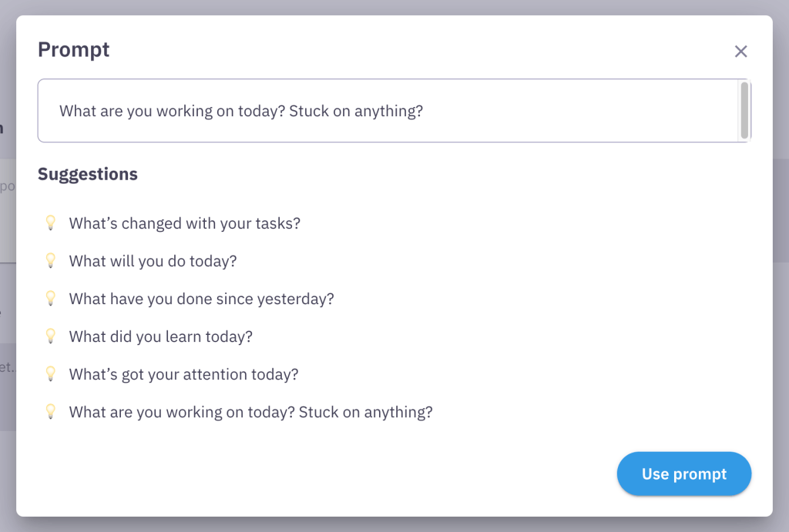
Task: Click the scrollbar inside the prompt text box
Action: tap(744, 111)
